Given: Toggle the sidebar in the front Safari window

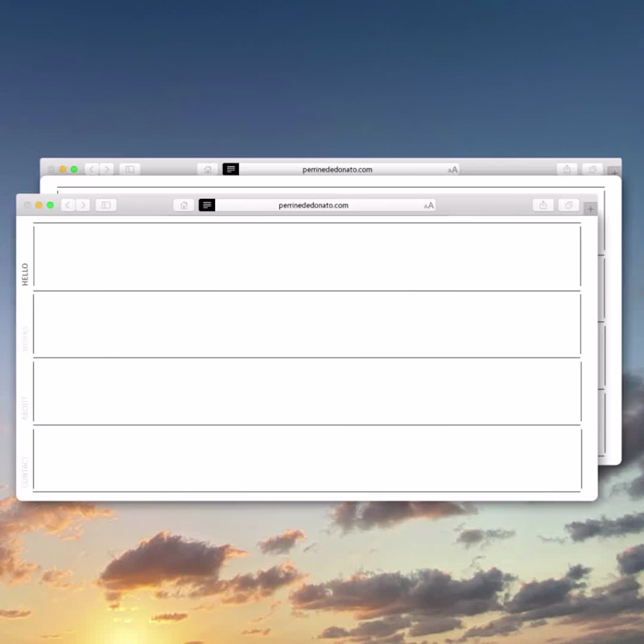Looking at the screenshot, I should [106, 205].
